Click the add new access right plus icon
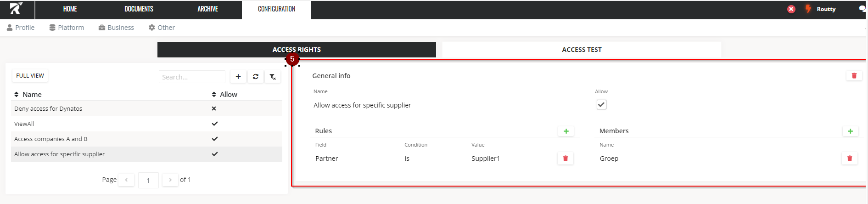This screenshot has height=204, width=868. 238,77
